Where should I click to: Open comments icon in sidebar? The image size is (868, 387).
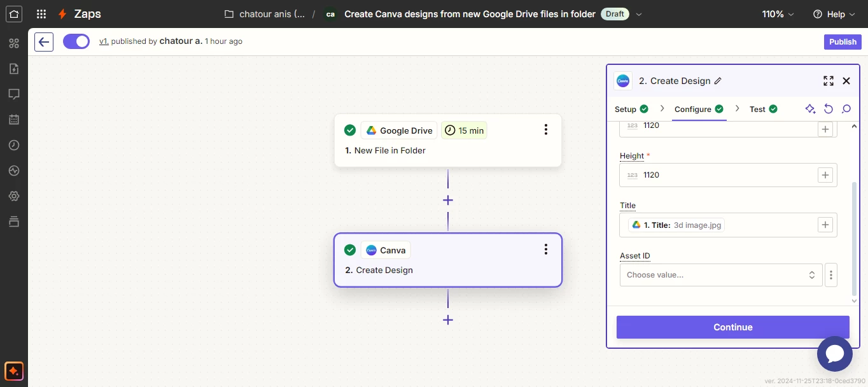pyautogui.click(x=14, y=94)
